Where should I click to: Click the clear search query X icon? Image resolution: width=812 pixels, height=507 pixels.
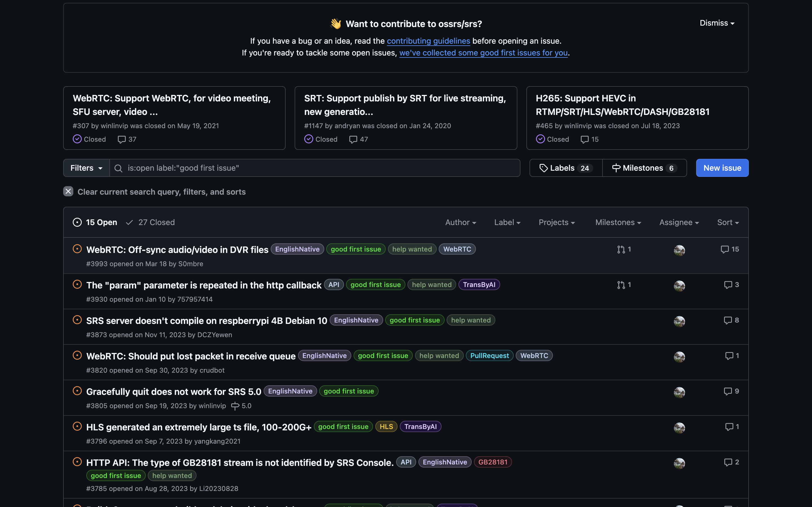coord(68,192)
